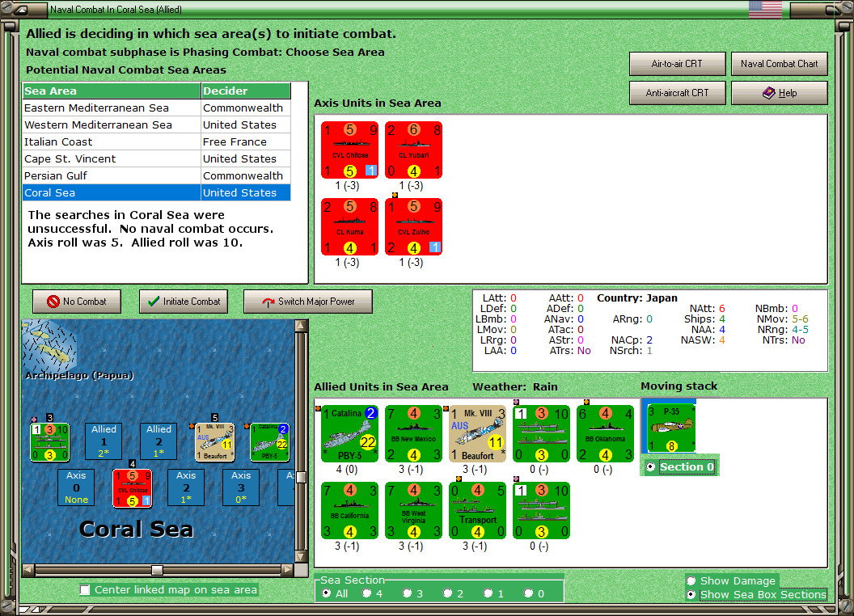Viewport: 854px width, 616px height.
Task: Select the CL Yubari unit counter
Action: [413, 150]
